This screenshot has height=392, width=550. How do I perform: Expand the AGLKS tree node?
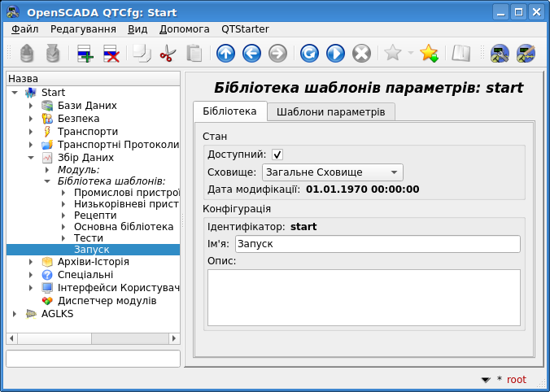point(15,314)
